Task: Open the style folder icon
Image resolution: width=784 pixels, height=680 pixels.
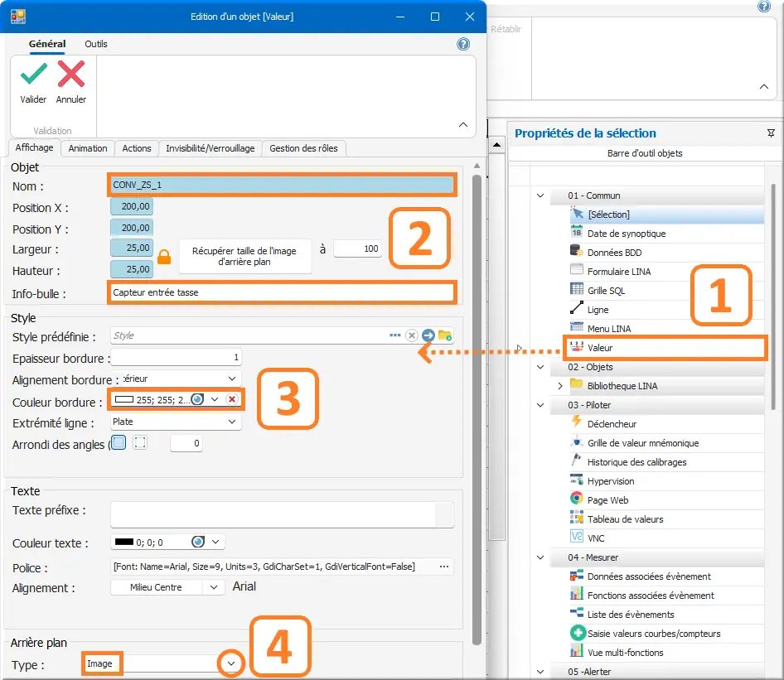Action: click(445, 335)
